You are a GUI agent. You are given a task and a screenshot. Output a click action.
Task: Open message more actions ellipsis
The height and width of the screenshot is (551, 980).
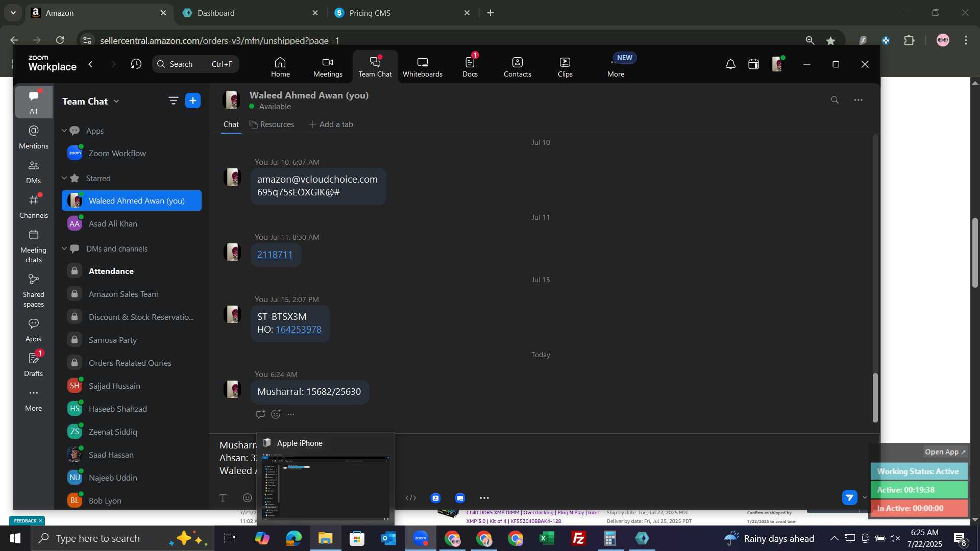291,414
